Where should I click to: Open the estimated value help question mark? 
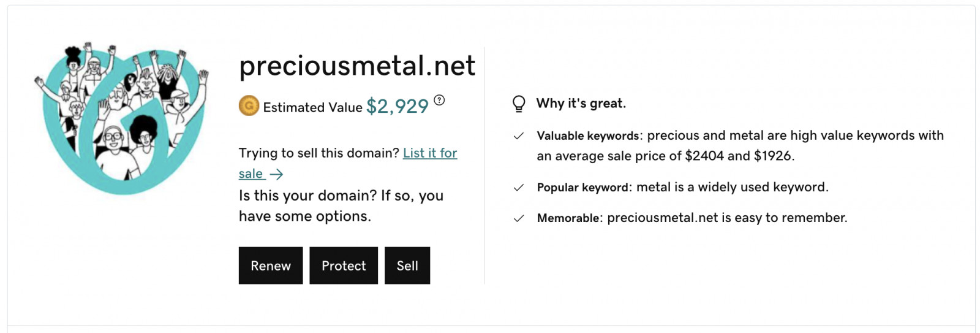pos(439,101)
